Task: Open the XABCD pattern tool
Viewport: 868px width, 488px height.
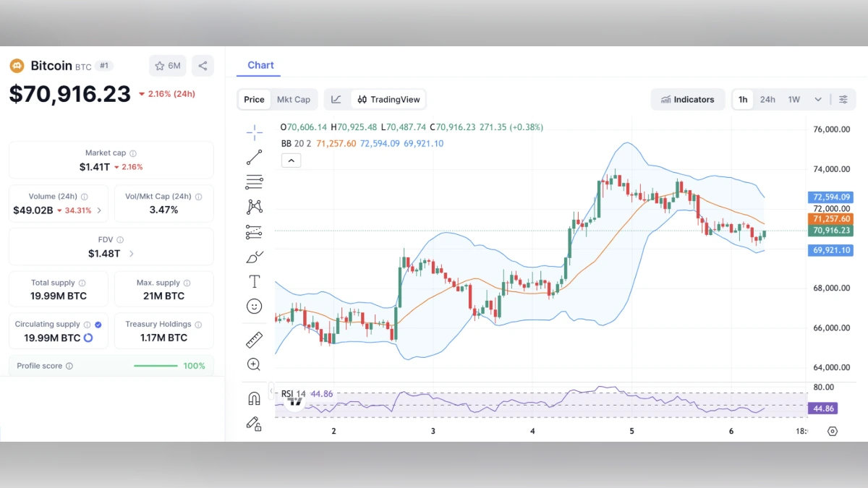Action: point(254,206)
